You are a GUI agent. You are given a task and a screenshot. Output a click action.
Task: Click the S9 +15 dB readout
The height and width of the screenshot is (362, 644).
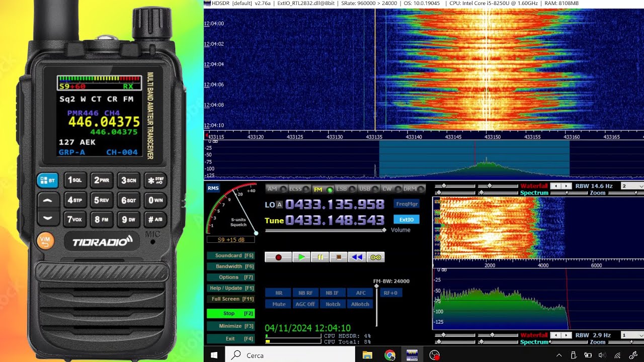click(x=231, y=240)
